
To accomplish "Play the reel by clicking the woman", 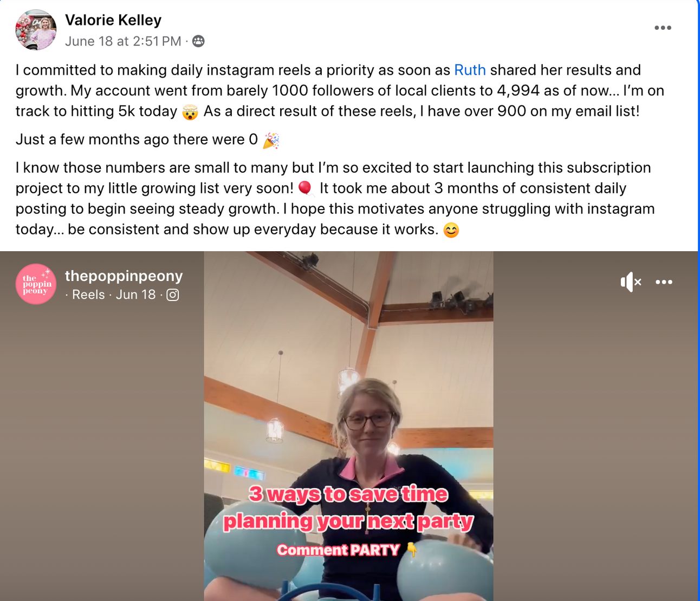I will pyautogui.click(x=368, y=433).
